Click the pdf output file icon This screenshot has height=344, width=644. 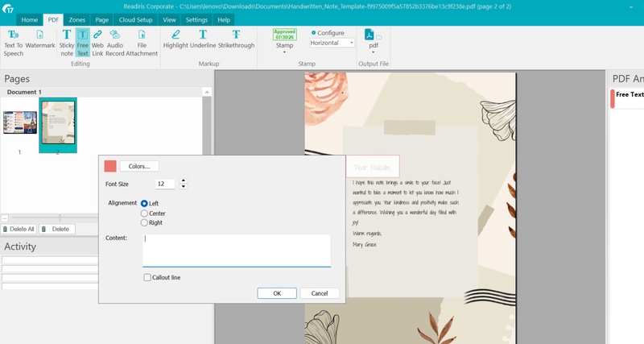tap(369, 35)
